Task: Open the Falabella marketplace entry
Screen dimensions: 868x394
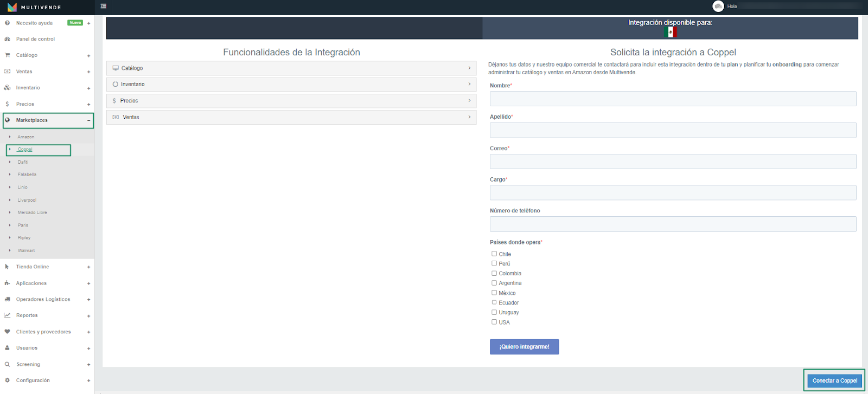Action: pos(27,175)
